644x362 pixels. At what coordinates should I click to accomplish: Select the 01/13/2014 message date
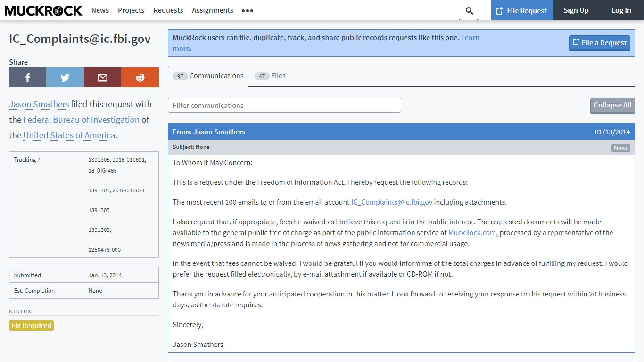(x=612, y=132)
